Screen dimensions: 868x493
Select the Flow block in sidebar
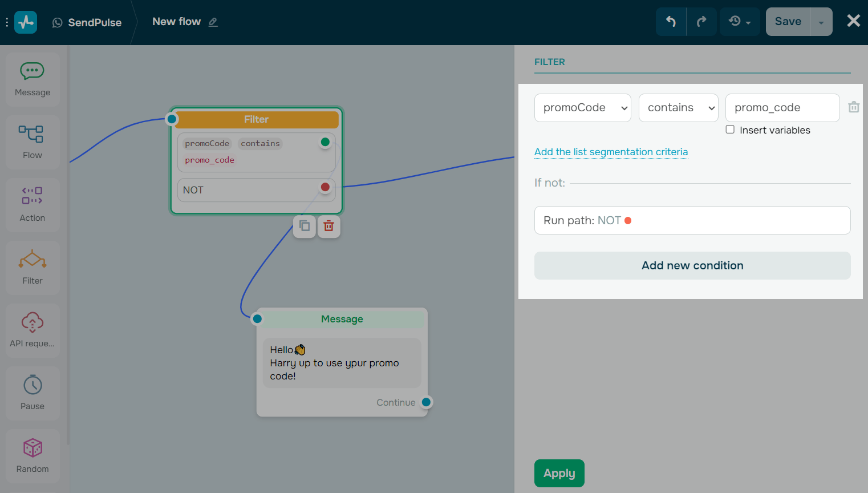point(33,142)
